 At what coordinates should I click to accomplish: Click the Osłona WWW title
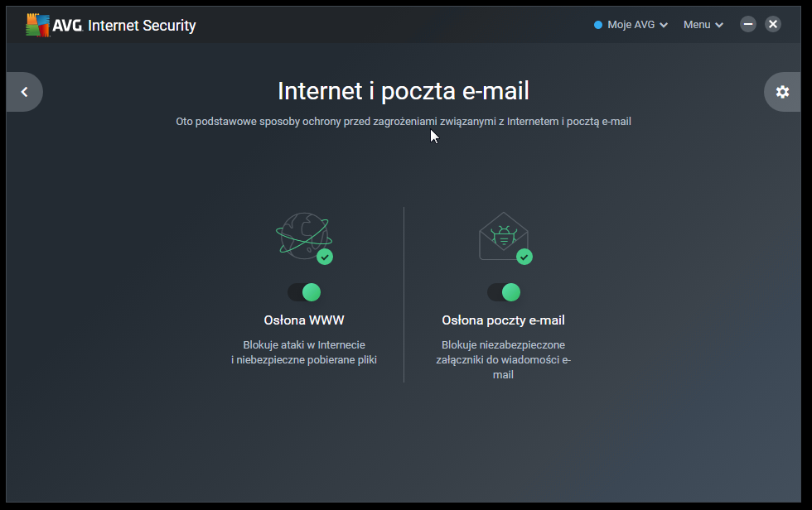[x=304, y=320]
